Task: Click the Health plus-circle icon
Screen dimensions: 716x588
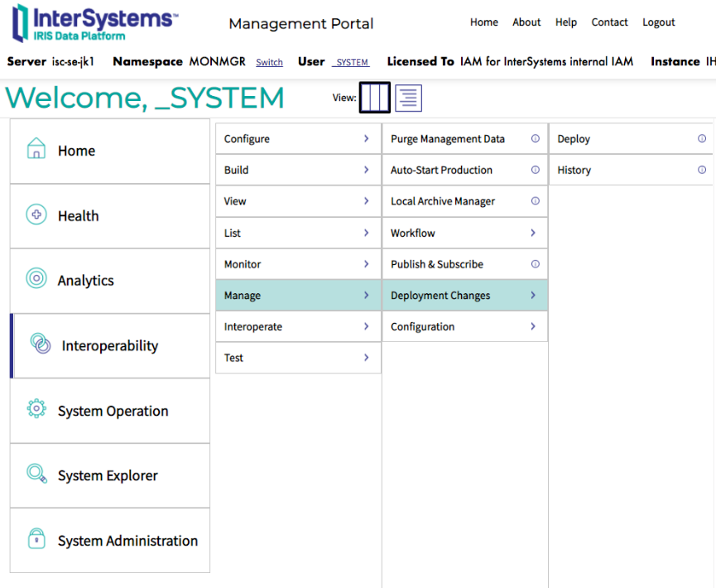Action: click(36, 215)
